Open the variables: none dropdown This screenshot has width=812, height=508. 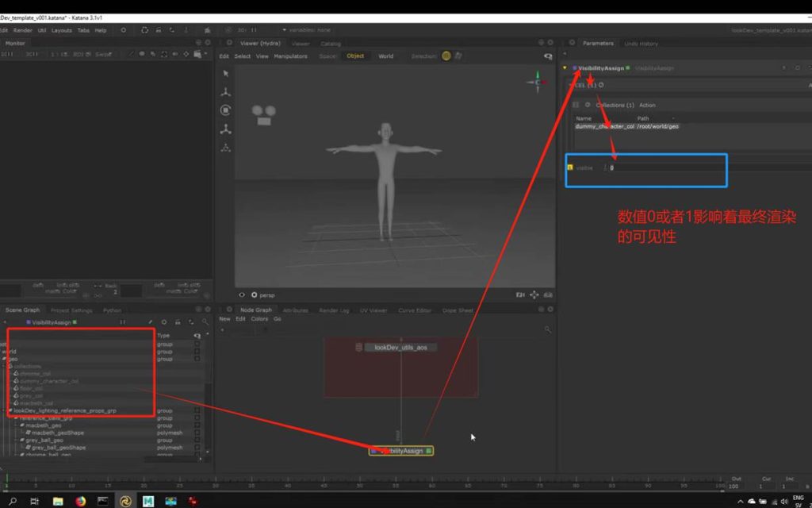pos(305,30)
